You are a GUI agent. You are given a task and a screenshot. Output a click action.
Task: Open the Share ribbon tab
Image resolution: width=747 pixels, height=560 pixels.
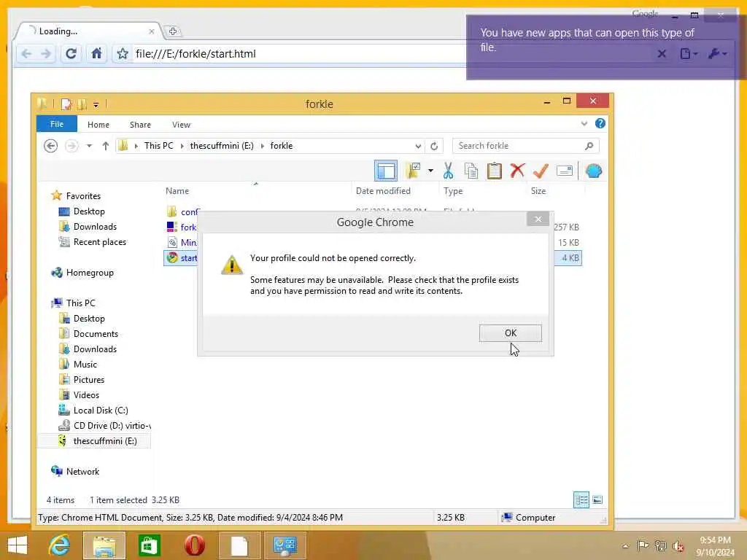point(140,125)
